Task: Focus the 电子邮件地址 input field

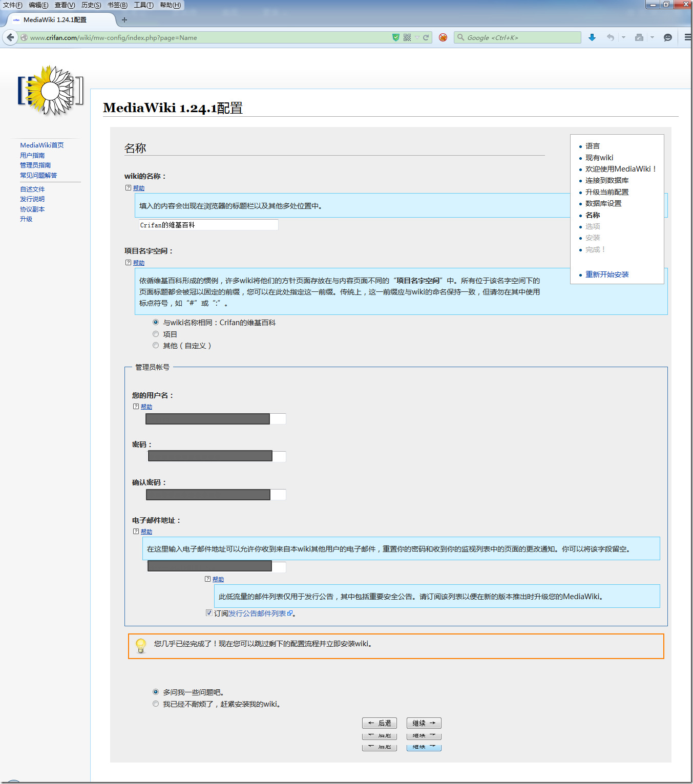Action: tap(216, 566)
